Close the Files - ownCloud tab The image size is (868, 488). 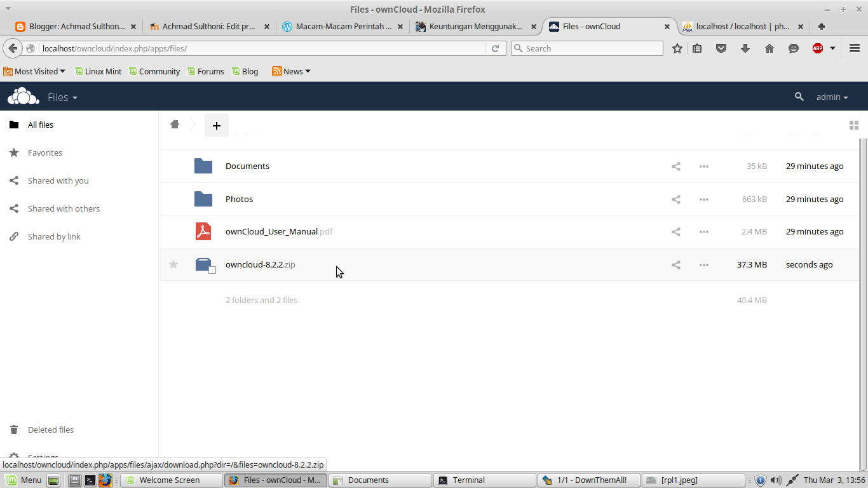click(667, 27)
